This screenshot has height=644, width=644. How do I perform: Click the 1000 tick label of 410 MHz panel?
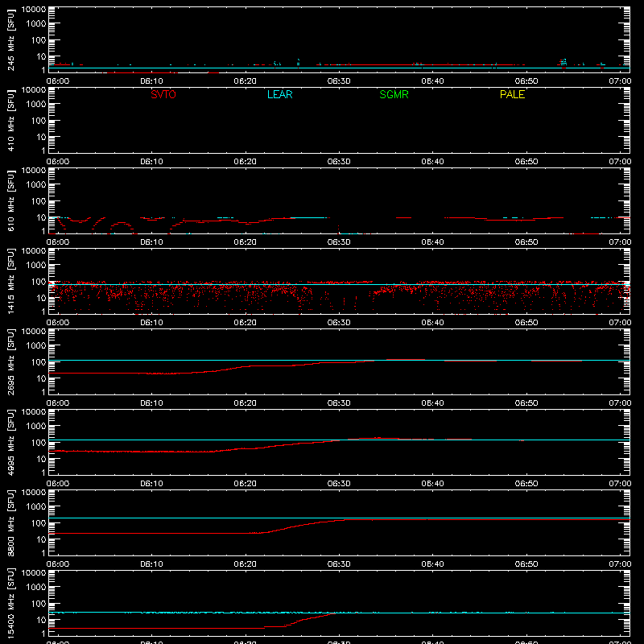(x=36, y=105)
